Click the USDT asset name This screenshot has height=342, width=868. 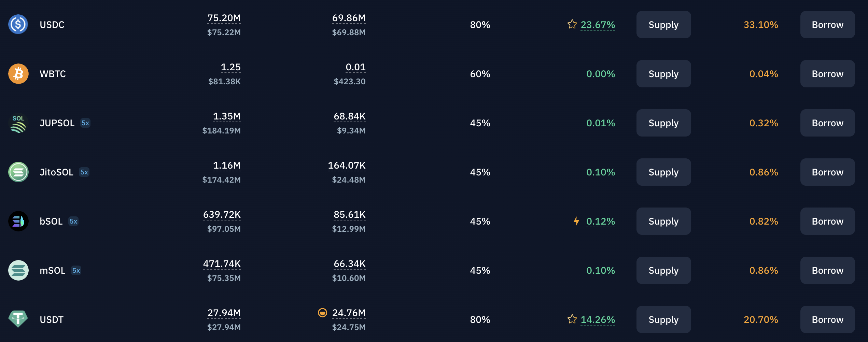[52, 319]
